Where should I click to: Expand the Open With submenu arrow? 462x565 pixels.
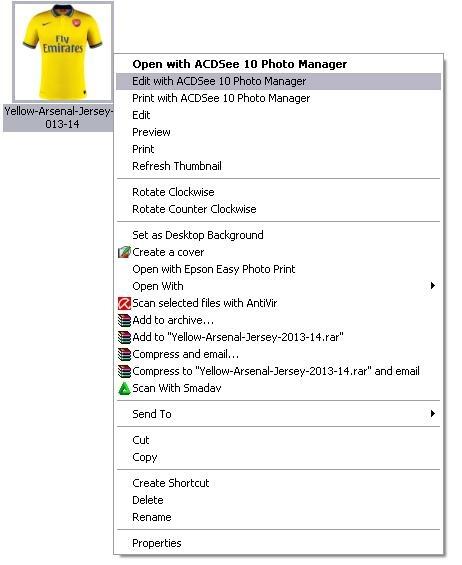point(432,286)
